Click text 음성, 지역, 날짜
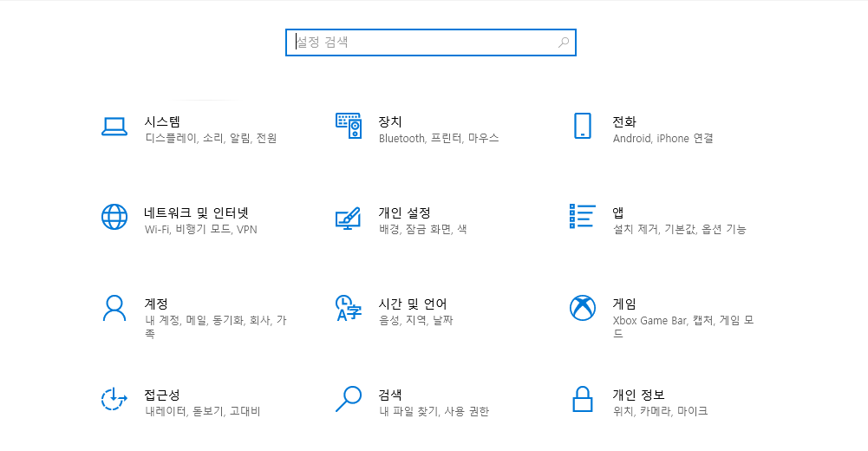 (416, 320)
